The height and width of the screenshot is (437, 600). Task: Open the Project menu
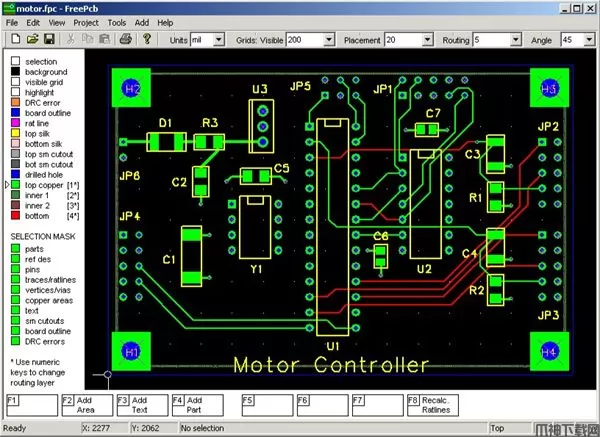(86, 23)
